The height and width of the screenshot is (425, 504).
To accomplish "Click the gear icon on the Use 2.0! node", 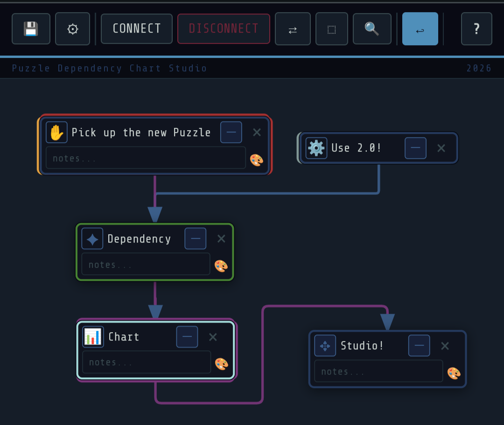I will click(x=316, y=148).
